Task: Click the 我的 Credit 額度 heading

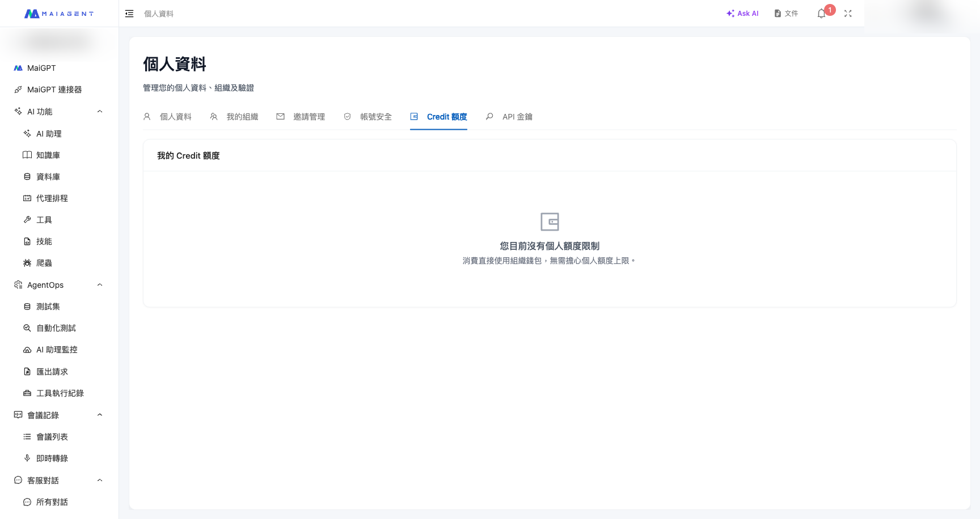Action: (188, 156)
